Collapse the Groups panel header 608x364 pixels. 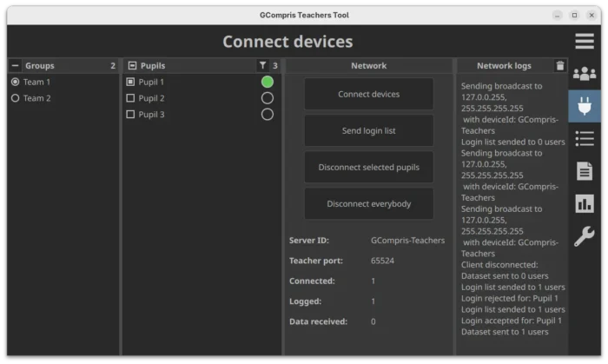click(x=15, y=65)
